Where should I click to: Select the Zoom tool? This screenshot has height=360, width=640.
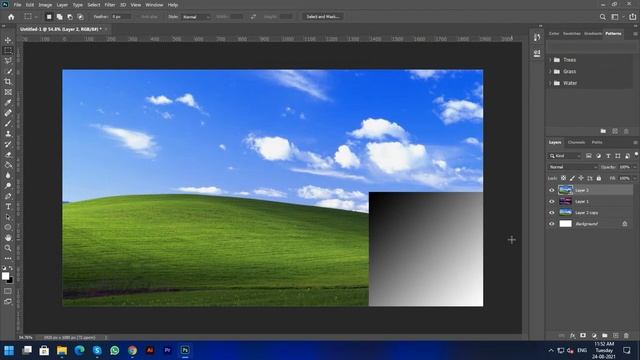(x=8, y=248)
